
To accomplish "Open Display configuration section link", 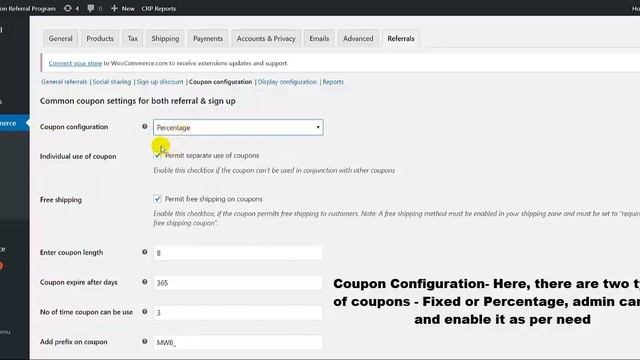I will (287, 82).
